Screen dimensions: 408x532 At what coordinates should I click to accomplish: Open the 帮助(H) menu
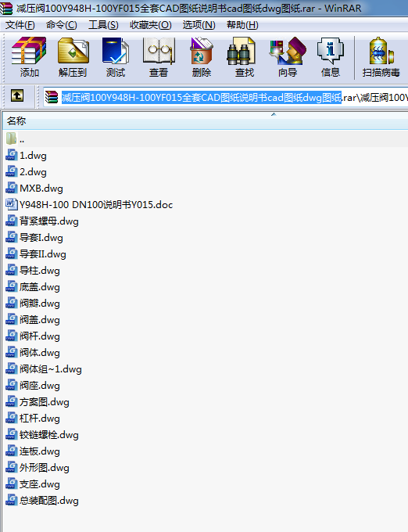(242, 25)
